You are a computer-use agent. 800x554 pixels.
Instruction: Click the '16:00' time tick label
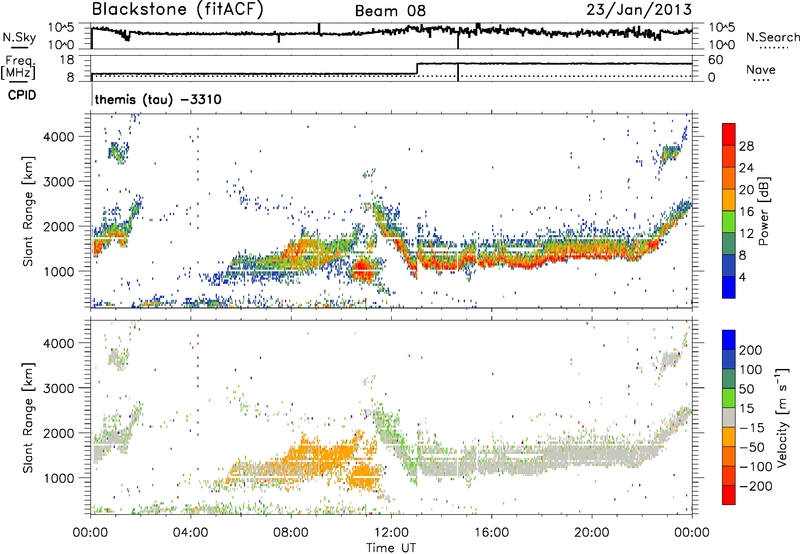point(491,533)
